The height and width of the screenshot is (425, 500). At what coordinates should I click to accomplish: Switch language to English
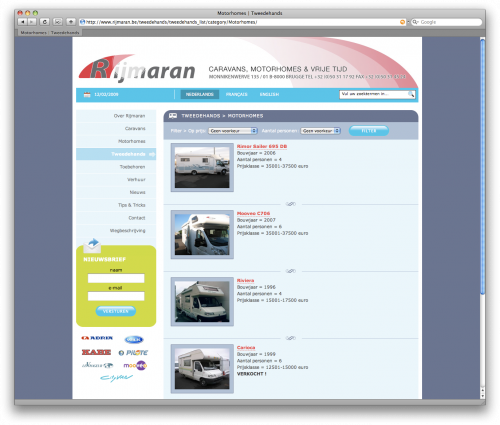click(269, 94)
